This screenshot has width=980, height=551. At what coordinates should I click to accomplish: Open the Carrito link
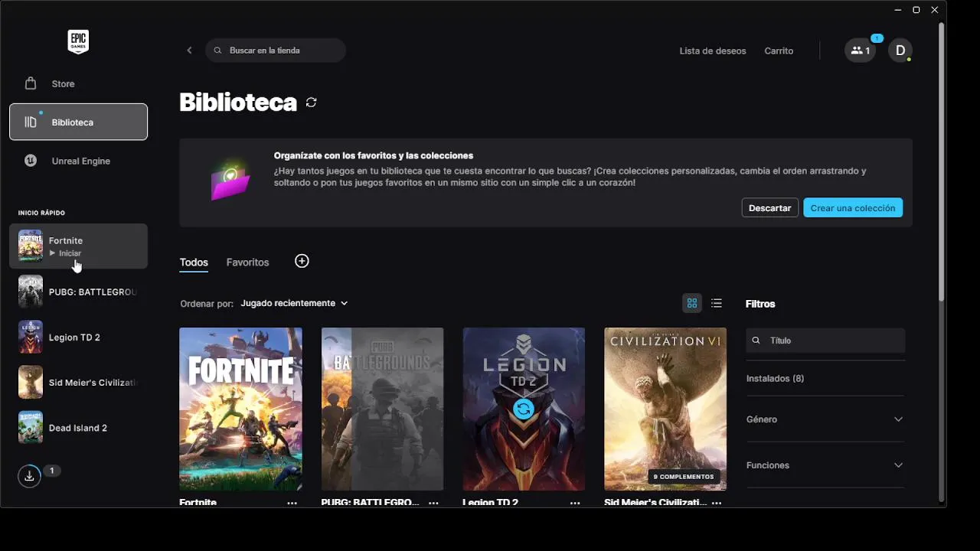pyautogui.click(x=779, y=51)
